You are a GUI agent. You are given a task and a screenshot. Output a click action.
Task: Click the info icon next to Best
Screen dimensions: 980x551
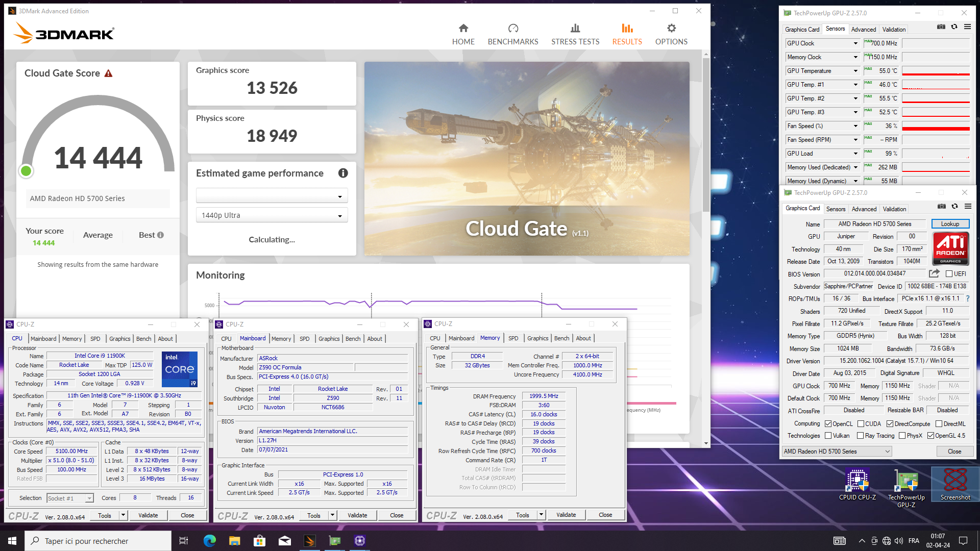click(160, 235)
